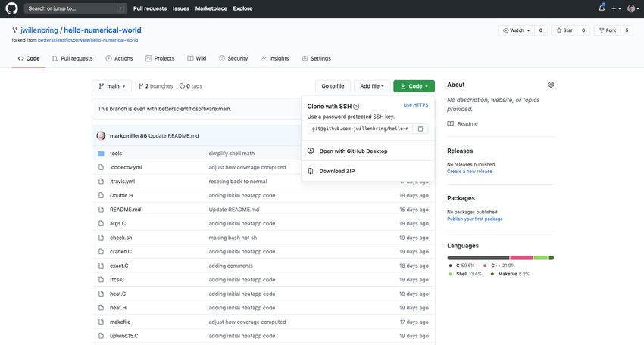
Task: Click Publish your first package
Action: point(475,219)
